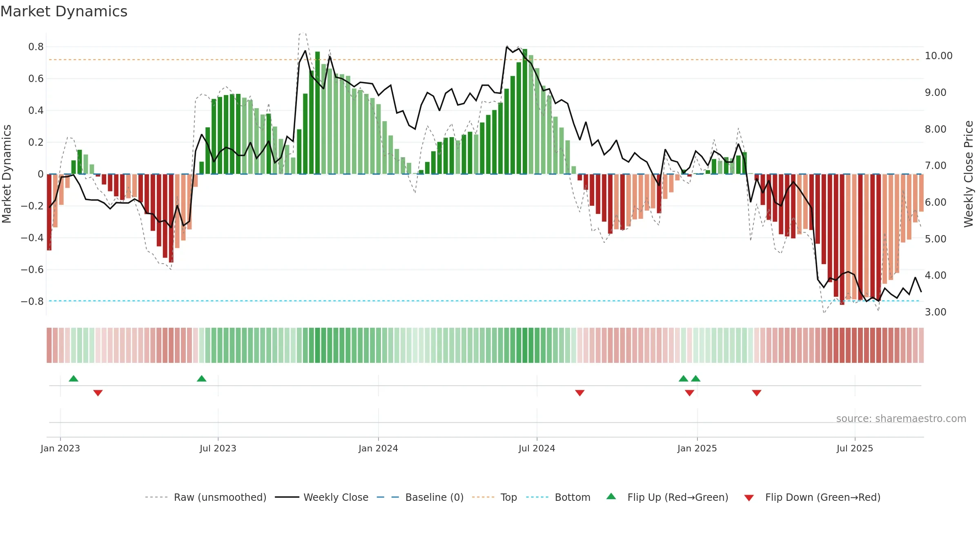Image resolution: width=980 pixels, height=551 pixels.
Task: Click the −0.4 left axis tick
Action: click(32, 238)
